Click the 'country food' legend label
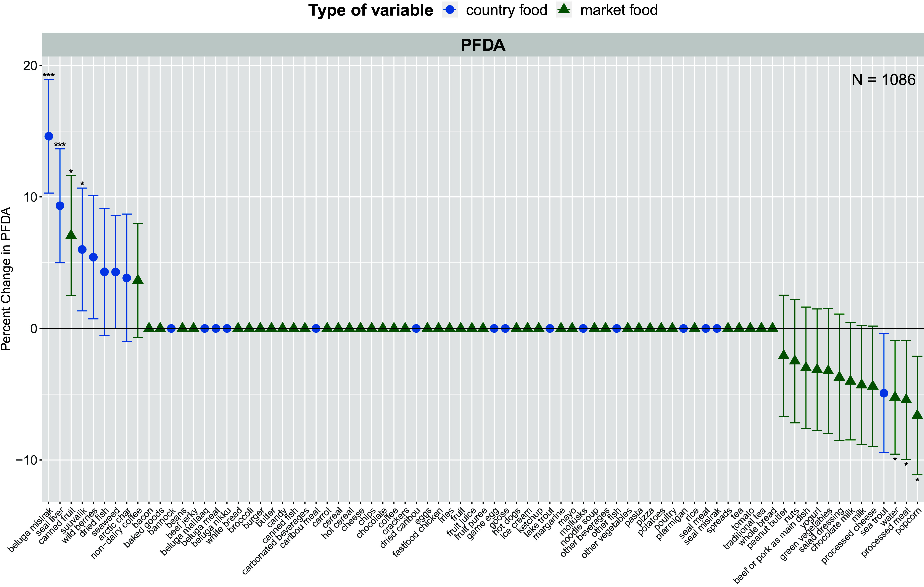This screenshot has height=587, width=924. (507, 10)
